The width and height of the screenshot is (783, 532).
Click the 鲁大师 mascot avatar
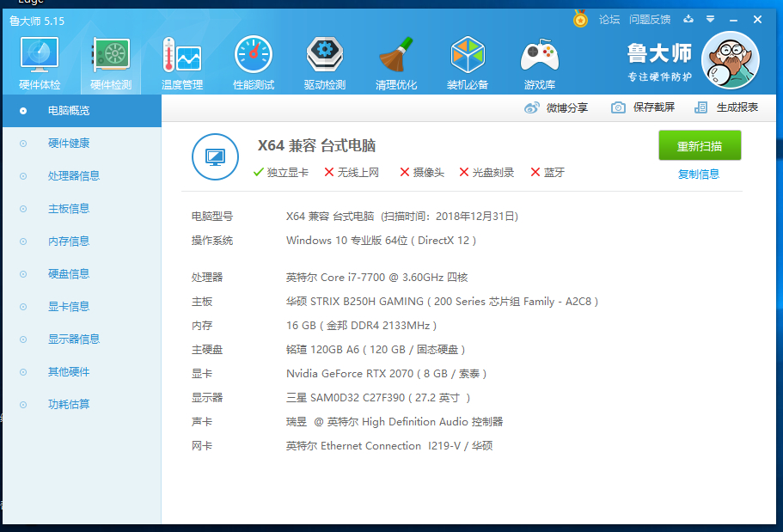[730, 60]
